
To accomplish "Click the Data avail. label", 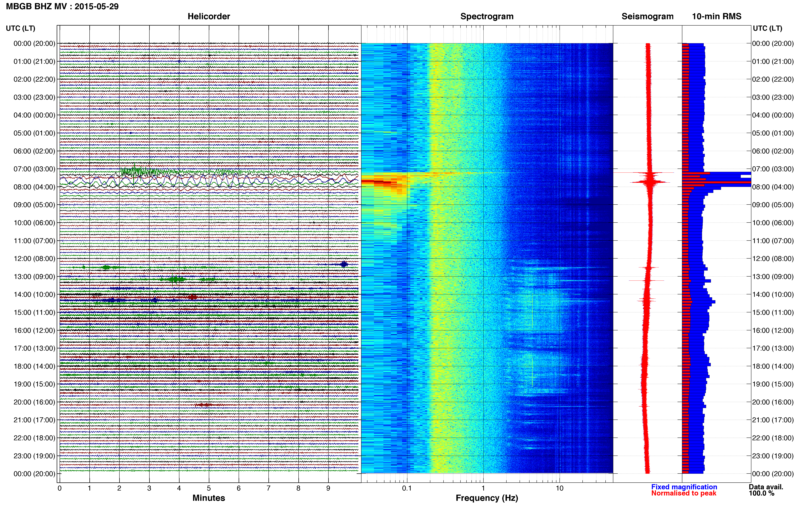I will click(766, 487).
